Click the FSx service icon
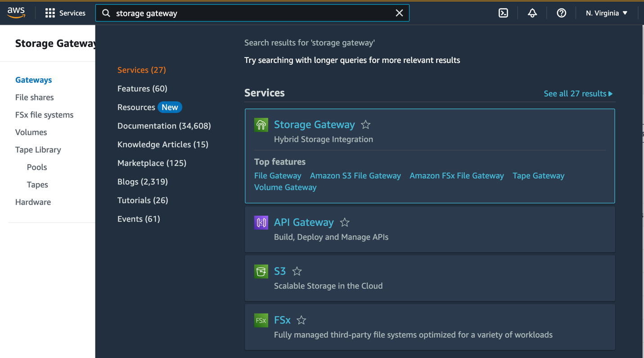This screenshot has height=358, width=644. click(261, 320)
